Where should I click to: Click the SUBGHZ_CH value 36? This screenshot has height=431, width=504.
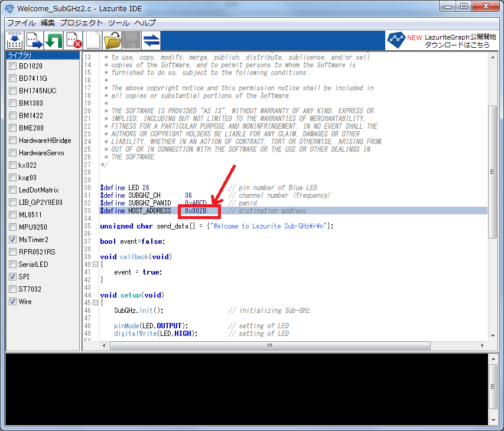pos(188,195)
